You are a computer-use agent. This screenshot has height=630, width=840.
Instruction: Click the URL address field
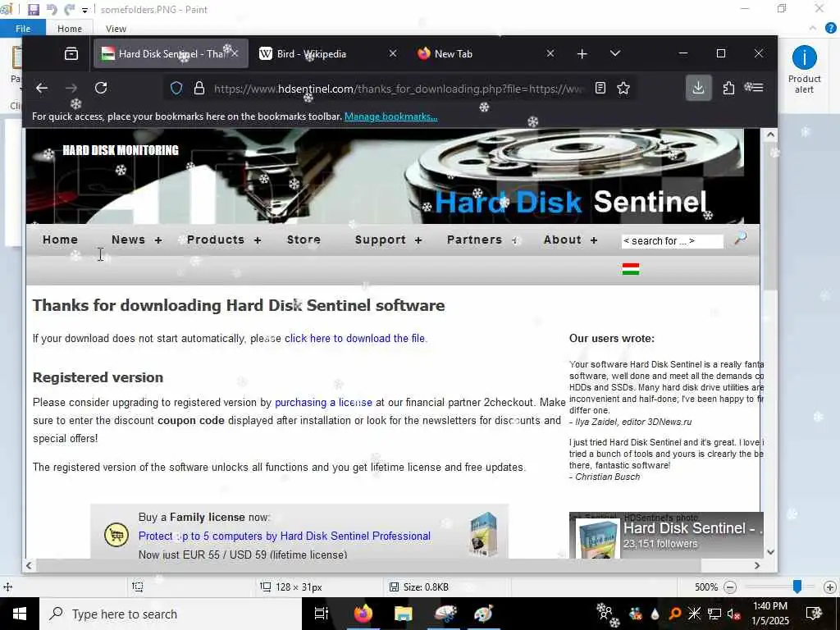pyautogui.click(x=398, y=89)
